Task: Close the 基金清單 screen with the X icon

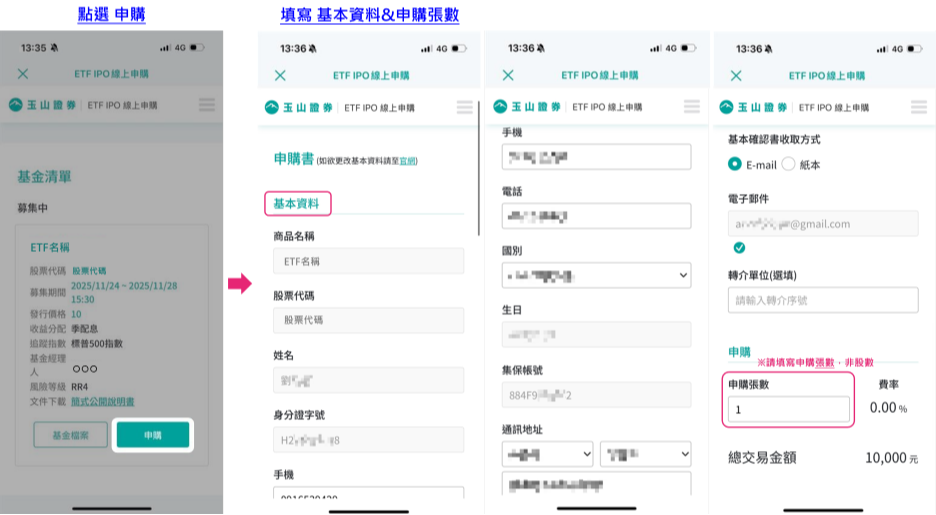Action: [x=23, y=74]
